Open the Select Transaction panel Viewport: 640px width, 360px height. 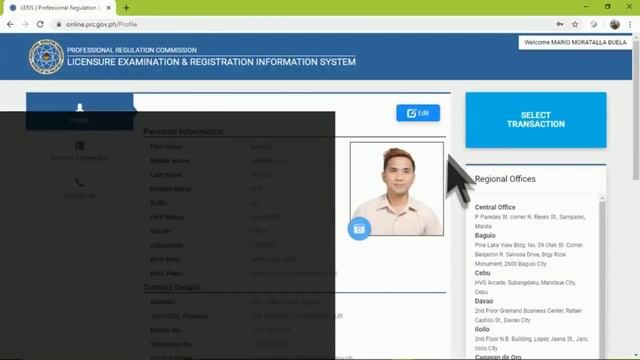[x=536, y=120]
